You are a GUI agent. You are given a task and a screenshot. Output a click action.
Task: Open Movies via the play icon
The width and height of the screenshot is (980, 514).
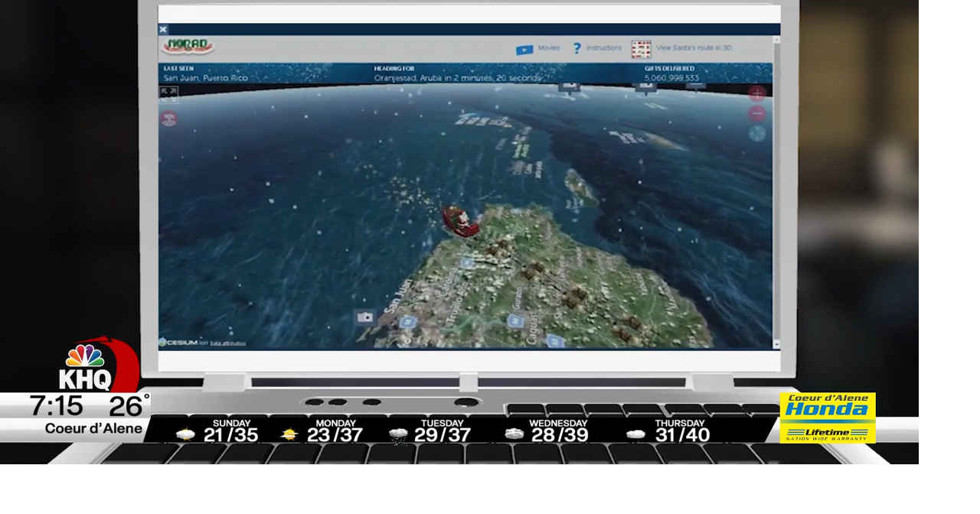coord(524,48)
